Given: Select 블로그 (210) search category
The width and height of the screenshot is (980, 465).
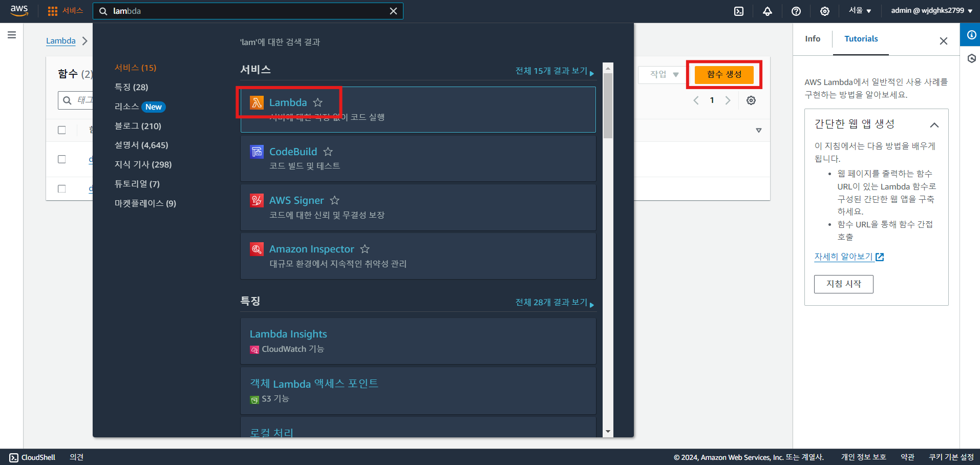Looking at the screenshot, I should pyautogui.click(x=138, y=126).
